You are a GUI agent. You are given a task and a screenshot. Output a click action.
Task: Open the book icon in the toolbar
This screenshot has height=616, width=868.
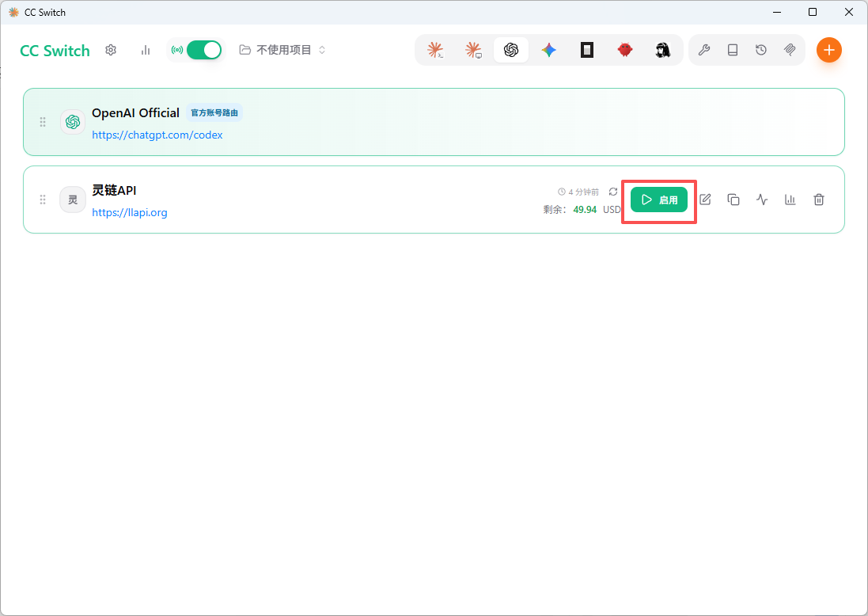[x=733, y=50]
